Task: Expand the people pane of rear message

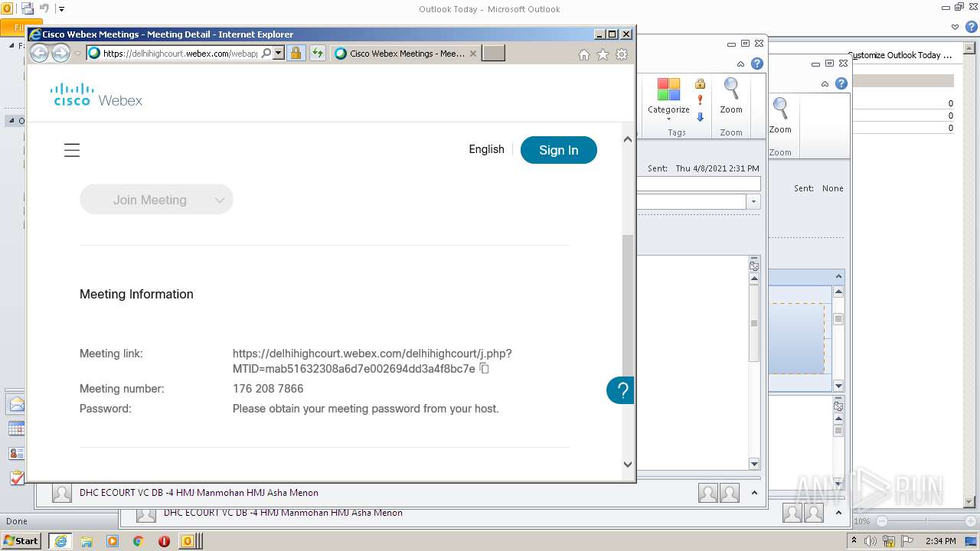Action: tap(839, 514)
